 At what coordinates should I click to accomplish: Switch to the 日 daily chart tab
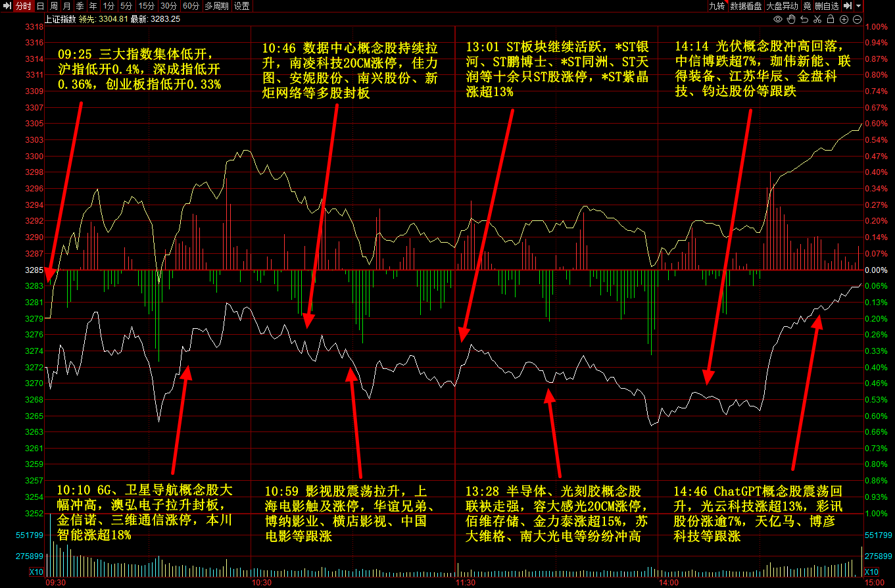40,6
